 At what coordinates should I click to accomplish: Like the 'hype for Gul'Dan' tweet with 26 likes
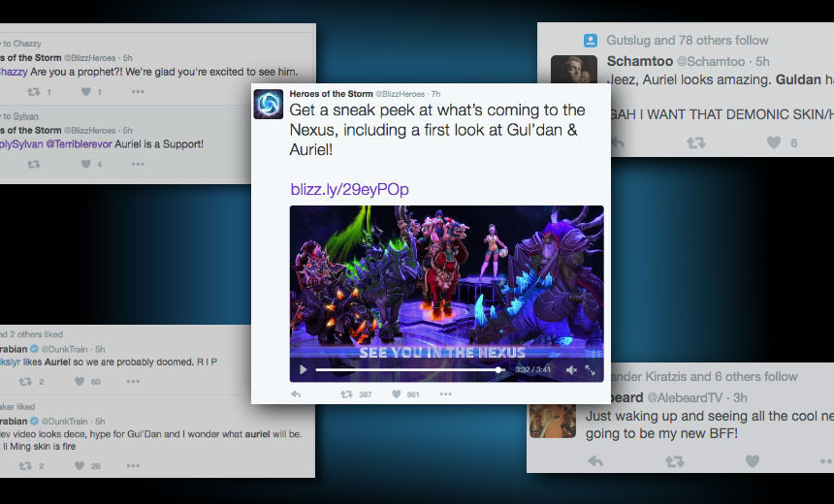(80, 466)
